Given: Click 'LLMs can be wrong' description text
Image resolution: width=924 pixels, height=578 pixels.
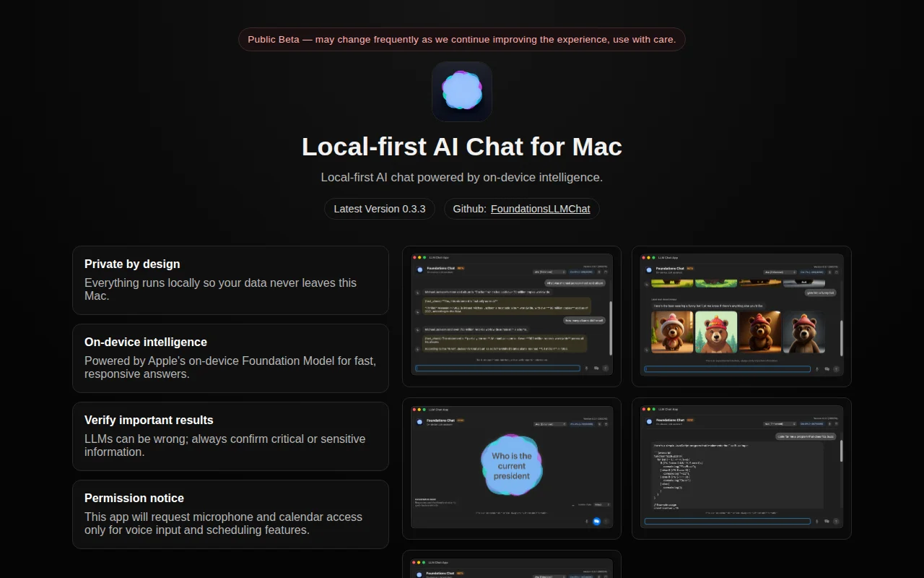Looking at the screenshot, I should coord(225,445).
